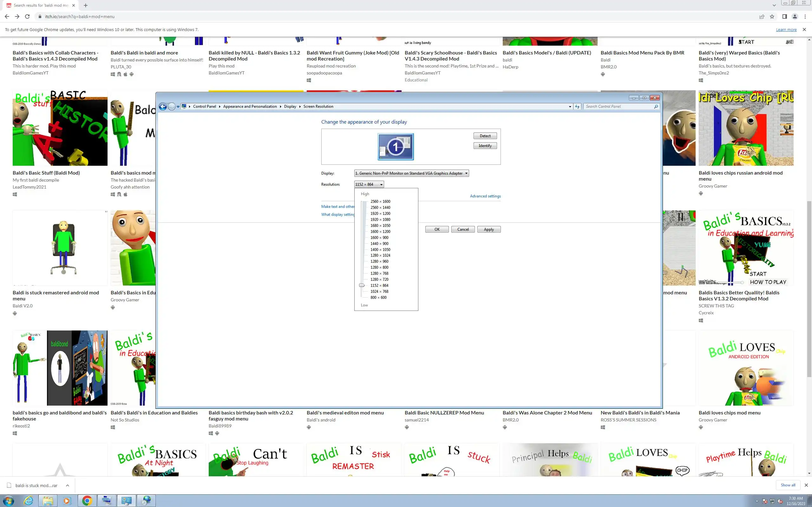Screen dimensions: 812x507
Task: Click the resolution slider handle
Action: (x=362, y=286)
